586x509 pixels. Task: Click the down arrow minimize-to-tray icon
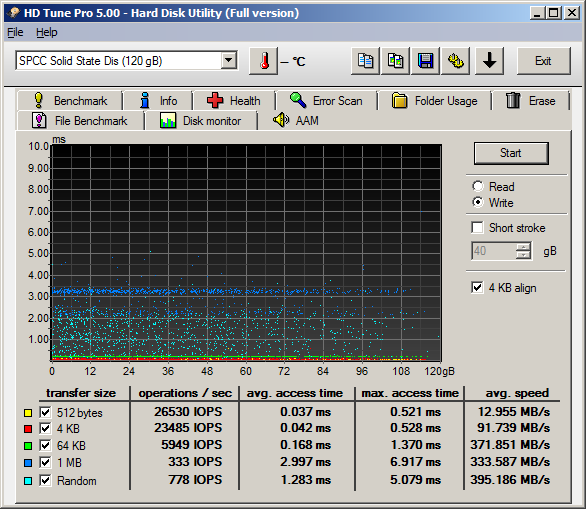pyautogui.click(x=490, y=61)
